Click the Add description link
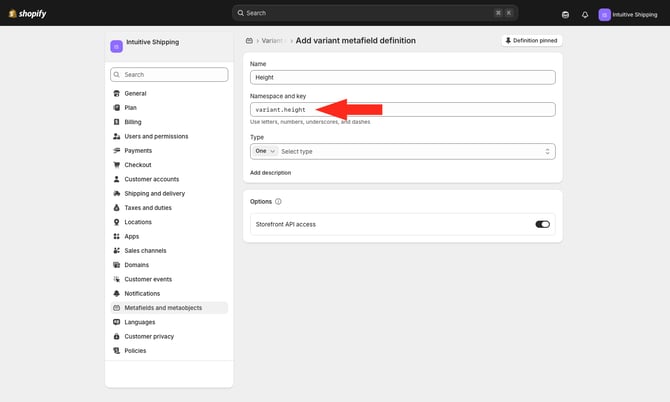Screen dimensions: 670x402 (270, 173)
